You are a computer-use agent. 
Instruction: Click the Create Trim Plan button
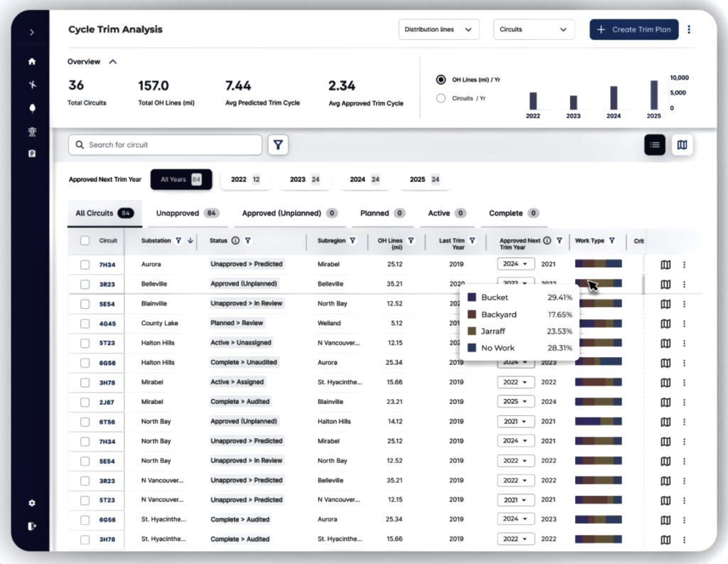point(633,30)
